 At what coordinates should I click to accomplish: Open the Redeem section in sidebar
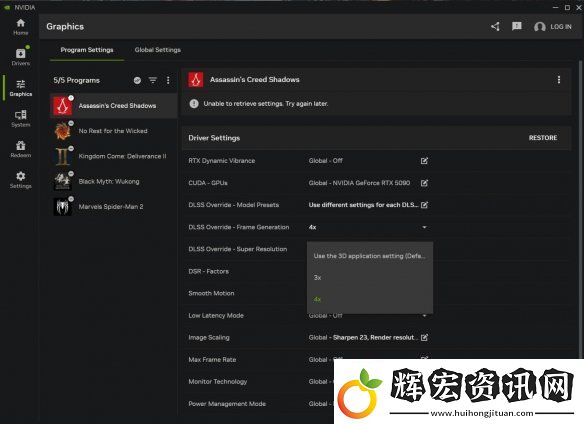click(x=20, y=149)
